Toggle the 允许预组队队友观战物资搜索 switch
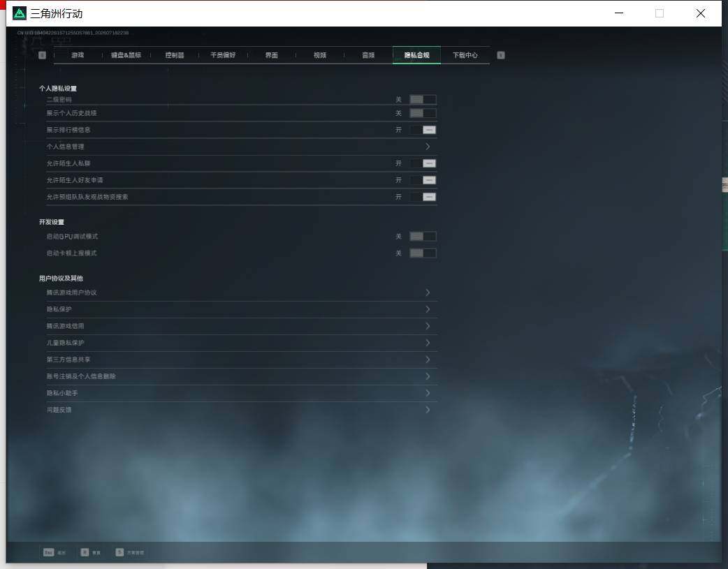The height and width of the screenshot is (569, 728). tap(423, 197)
